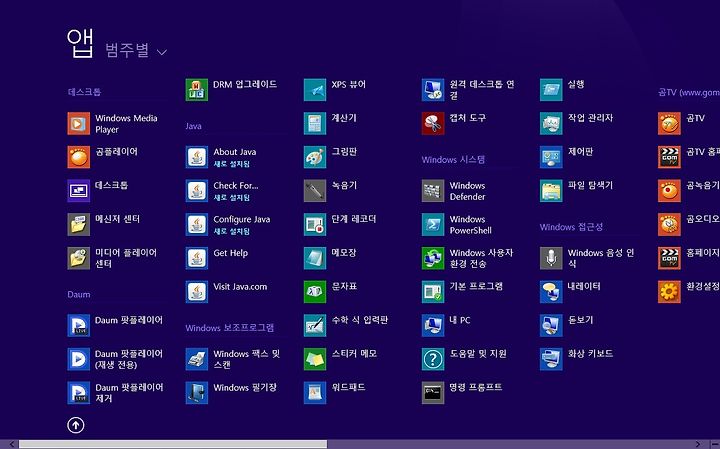Screen dimensions: 720x449
Task: Open the XPS 뷰어 icon
Action: coord(315,90)
